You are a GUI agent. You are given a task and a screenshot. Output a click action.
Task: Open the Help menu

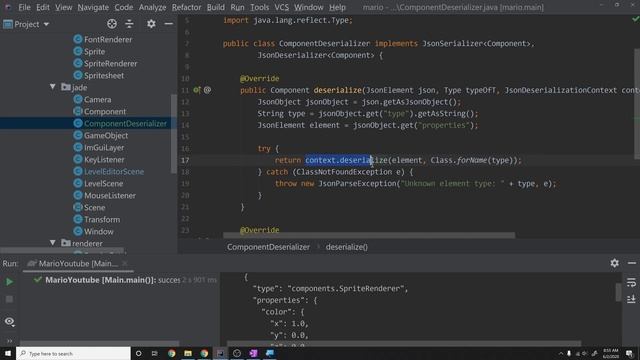point(337,7)
